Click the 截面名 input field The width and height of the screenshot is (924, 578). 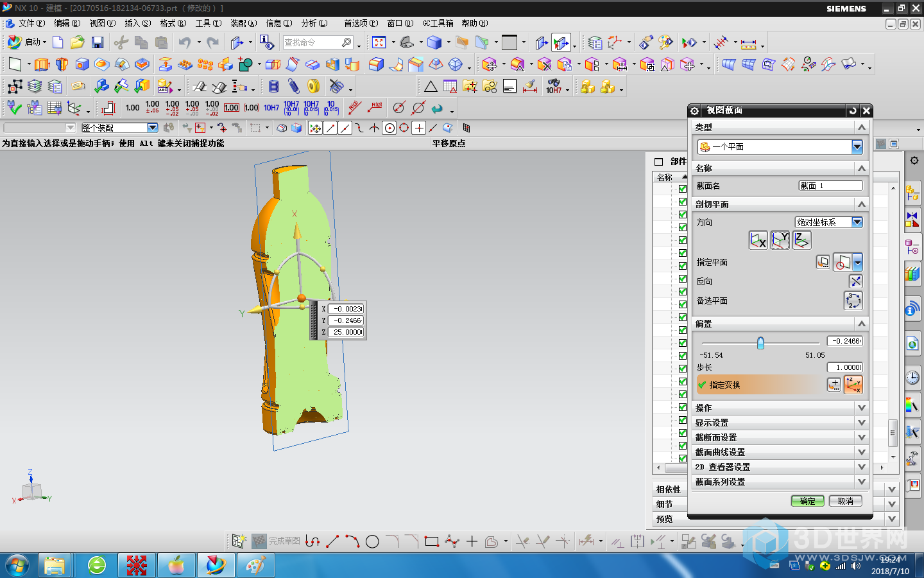coord(830,186)
